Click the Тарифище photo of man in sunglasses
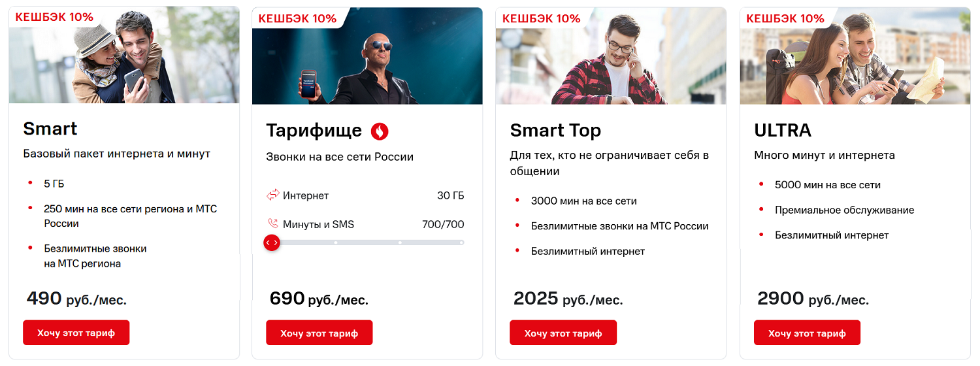This screenshot has height=366, width=980. [379, 65]
